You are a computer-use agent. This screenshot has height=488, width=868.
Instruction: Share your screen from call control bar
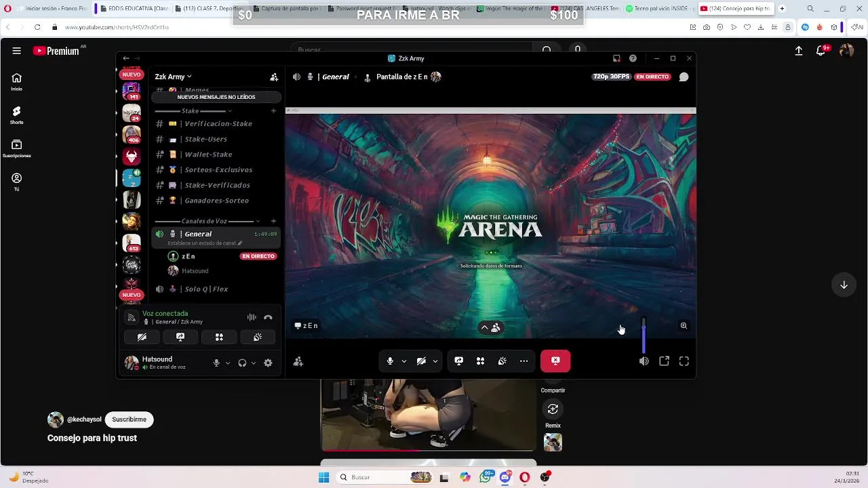pos(458,361)
